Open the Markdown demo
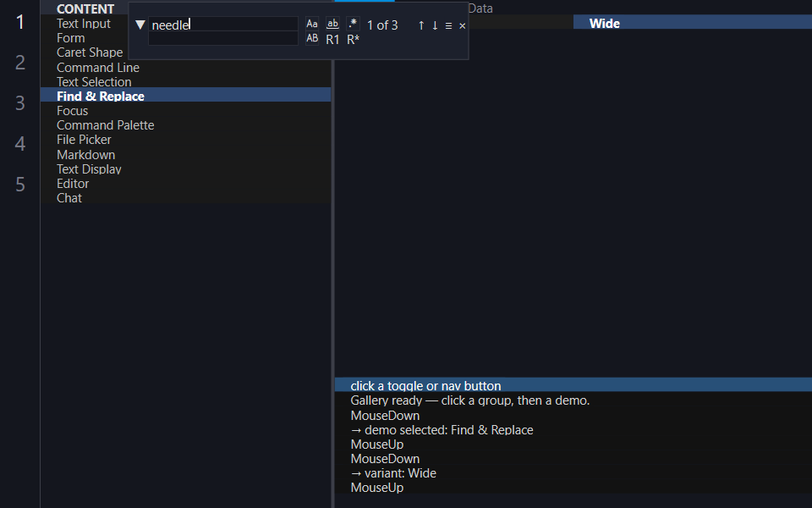Image resolution: width=812 pixels, height=508 pixels. 185,154
